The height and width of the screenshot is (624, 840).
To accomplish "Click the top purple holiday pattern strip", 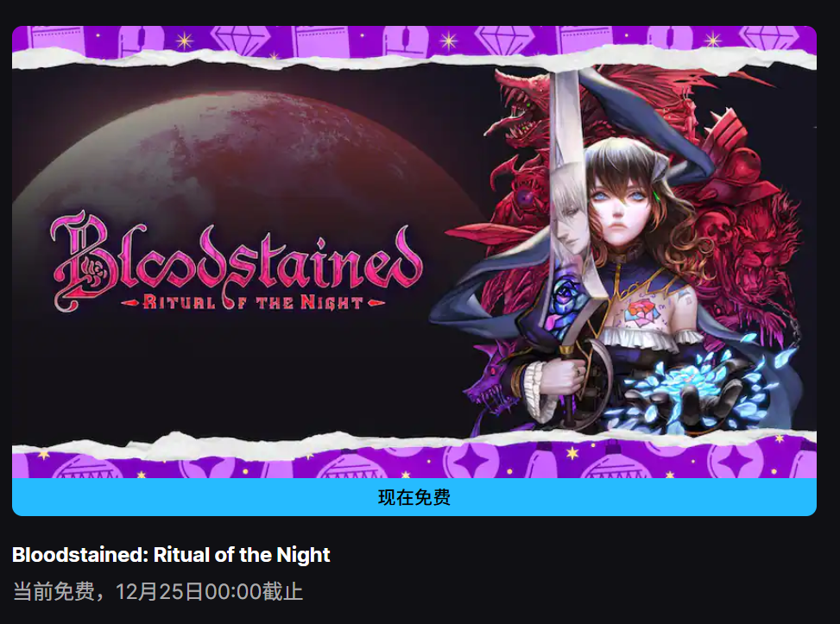I will (x=414, y=41).
